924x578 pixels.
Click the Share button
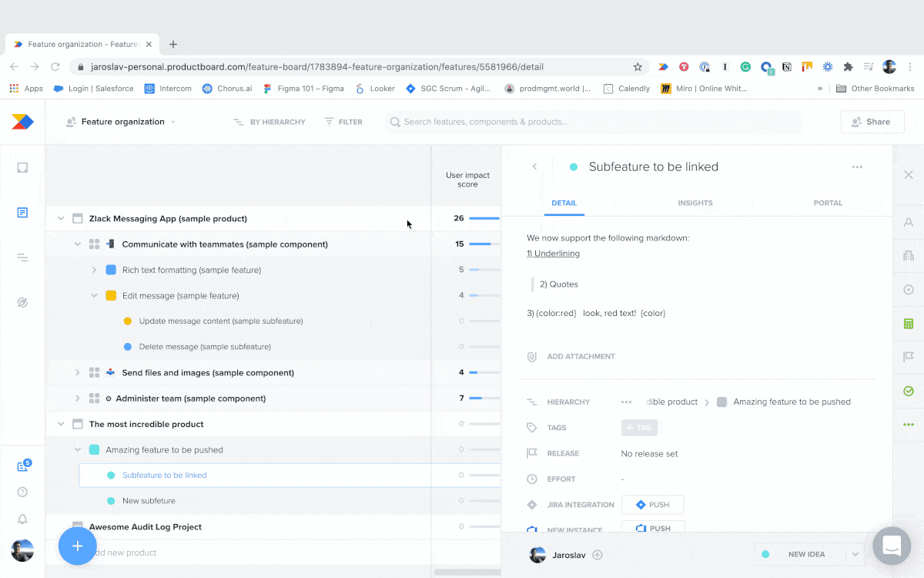click(x=872, y=122)
